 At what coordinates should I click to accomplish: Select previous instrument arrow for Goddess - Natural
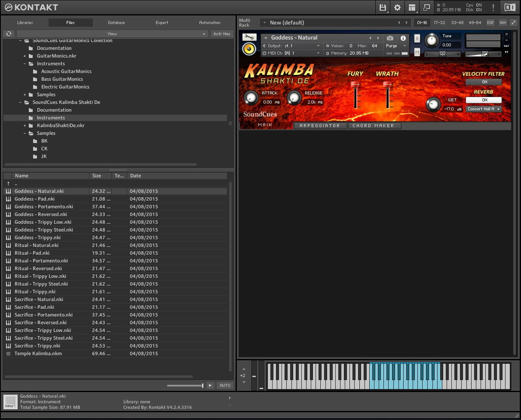pos(370,38)
